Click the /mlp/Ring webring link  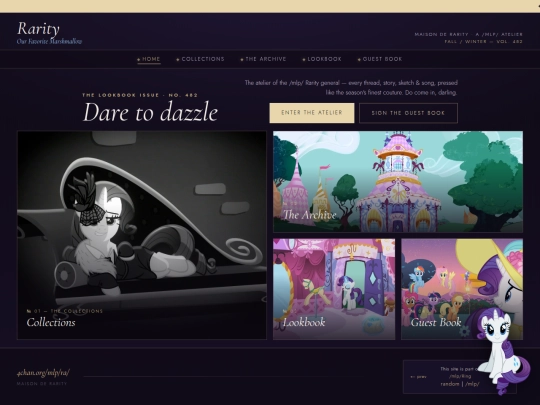click(460, 376)
